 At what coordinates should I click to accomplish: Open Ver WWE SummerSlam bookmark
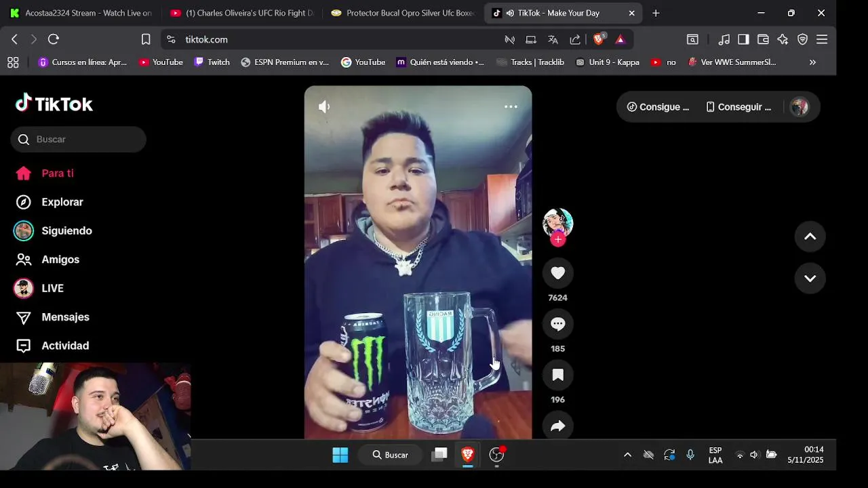coord(732,62)
